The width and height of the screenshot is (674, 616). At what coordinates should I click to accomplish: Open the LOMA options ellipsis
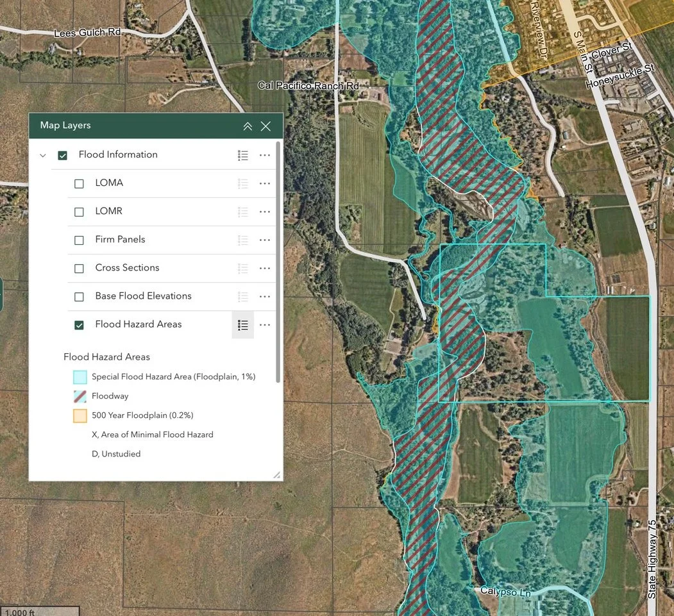265,183
